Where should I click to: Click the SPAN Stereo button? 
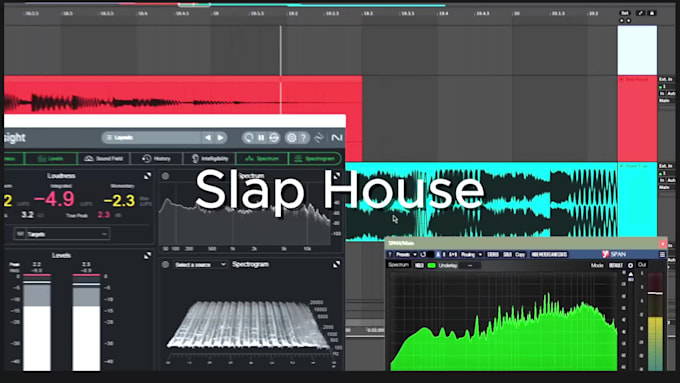(x=493, y=255)
